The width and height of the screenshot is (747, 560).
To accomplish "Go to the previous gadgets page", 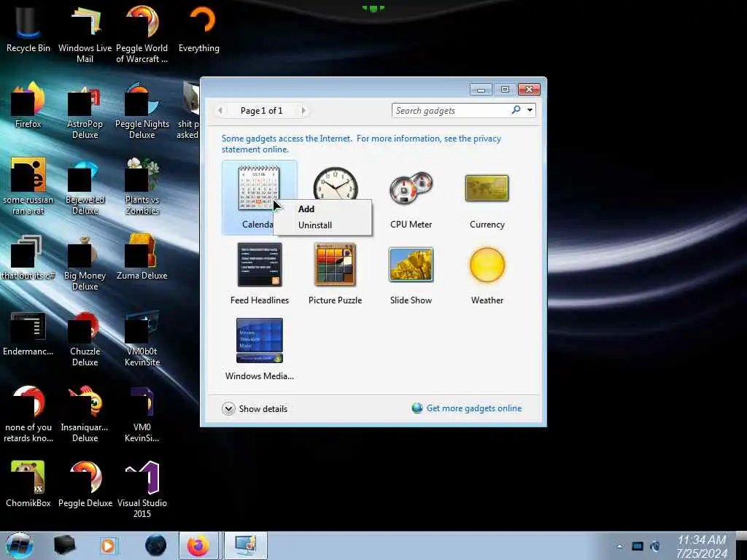I will coord(220,111).
